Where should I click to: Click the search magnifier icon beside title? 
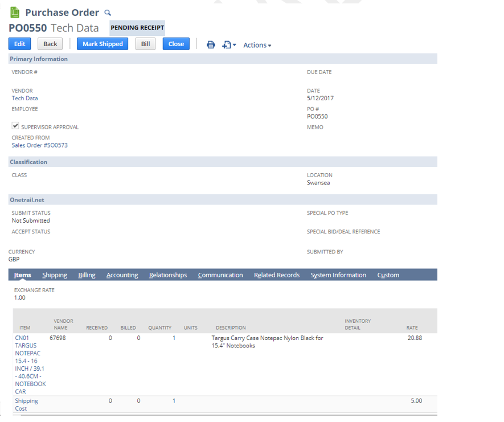108,13
